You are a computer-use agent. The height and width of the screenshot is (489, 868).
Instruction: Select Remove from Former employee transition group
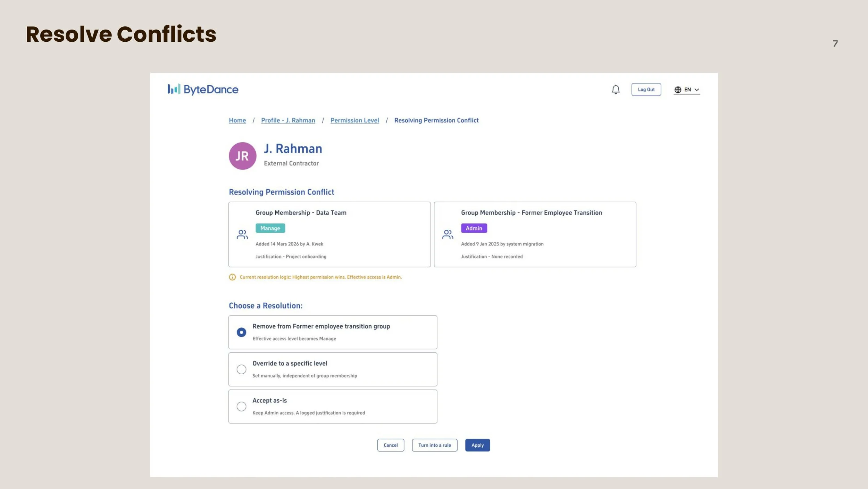(x=333, y=332)
